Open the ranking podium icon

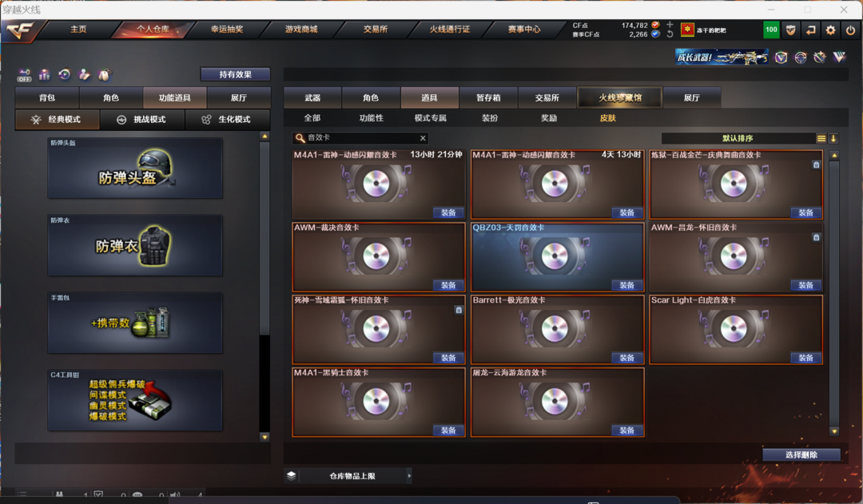(x=45, y=74)
